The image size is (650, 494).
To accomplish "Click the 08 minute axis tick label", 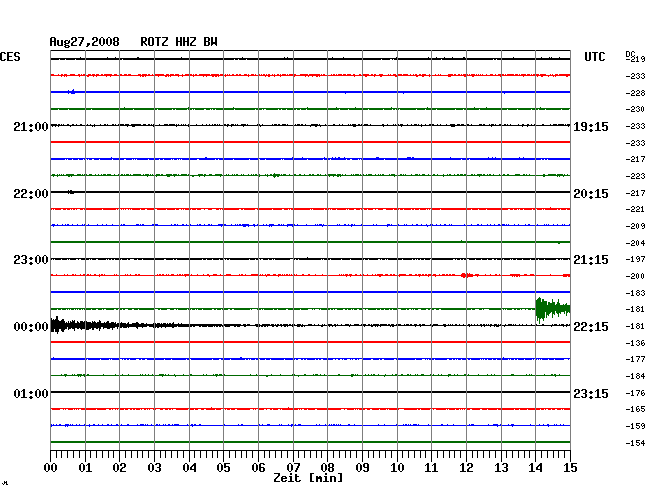I will [327, 468].
